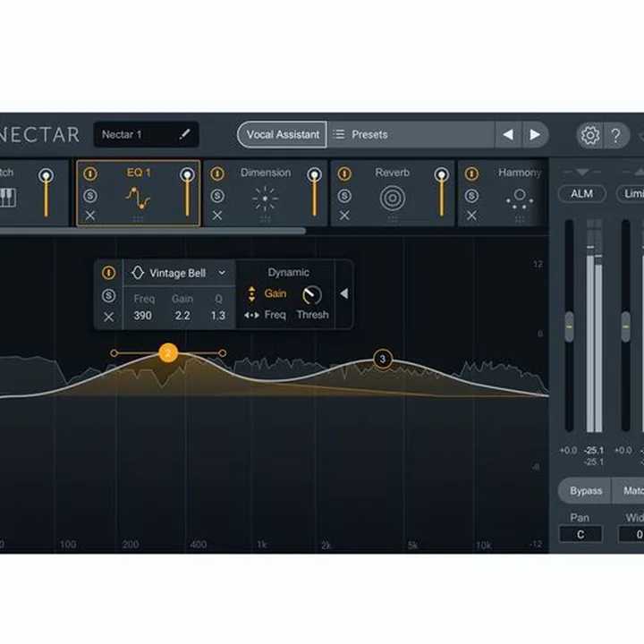Viewport: 644px width, 644px height.
Task: Click the Dimension module mix slider
Action: tap(315, 193)
